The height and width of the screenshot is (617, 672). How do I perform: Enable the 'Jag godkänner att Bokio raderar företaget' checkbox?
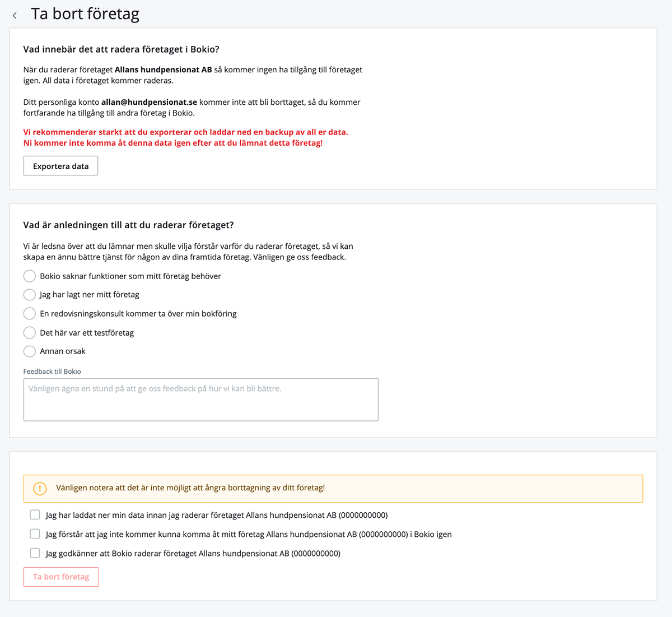[x=35, y=553]
